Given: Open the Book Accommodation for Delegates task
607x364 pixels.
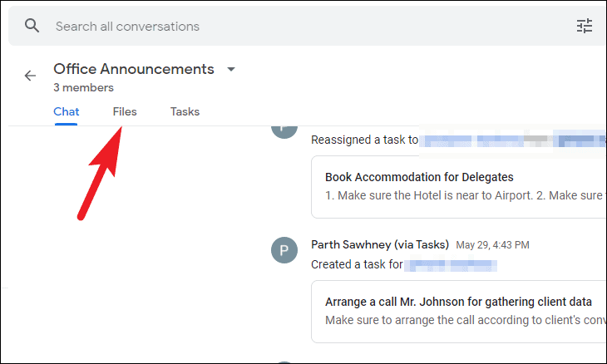Looking at the screenshot, I should tap(419, 177).
